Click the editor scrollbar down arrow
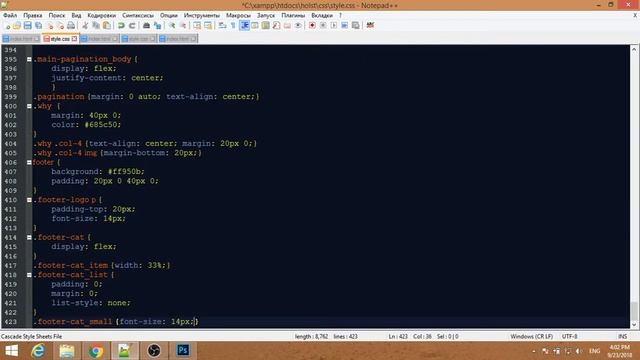 click(x=634, y=324)
